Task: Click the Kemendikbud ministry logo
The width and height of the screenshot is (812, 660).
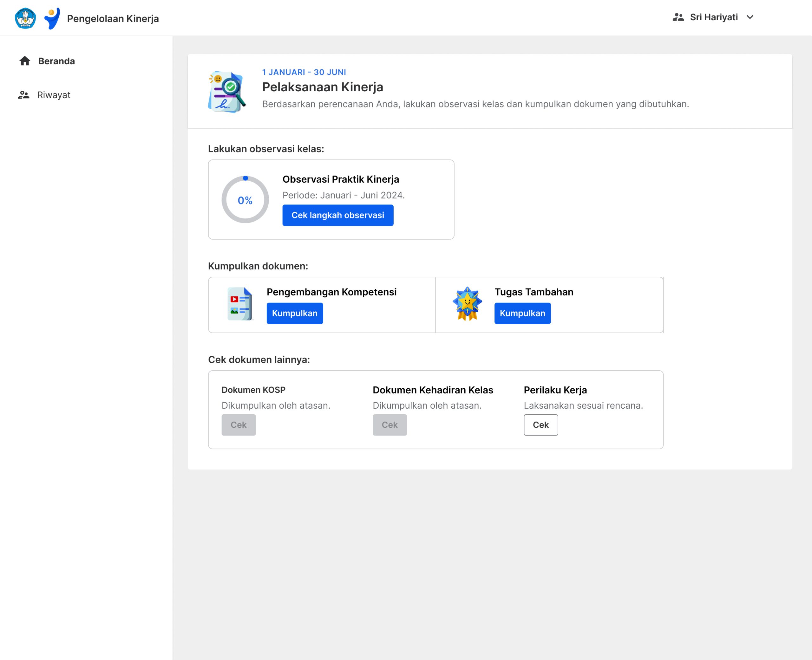Action: point(25,18)
